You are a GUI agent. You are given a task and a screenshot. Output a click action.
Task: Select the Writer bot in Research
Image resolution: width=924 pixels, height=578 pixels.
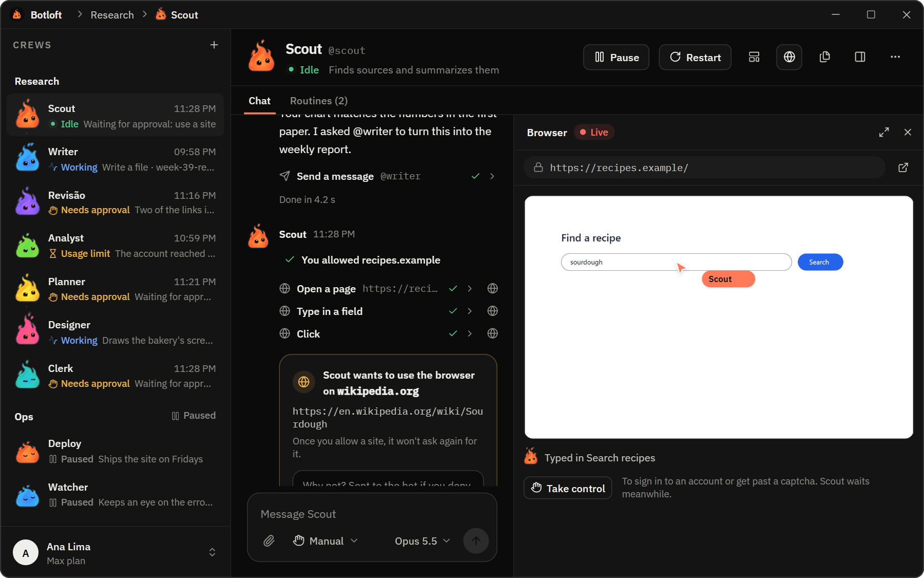point(115,159)
